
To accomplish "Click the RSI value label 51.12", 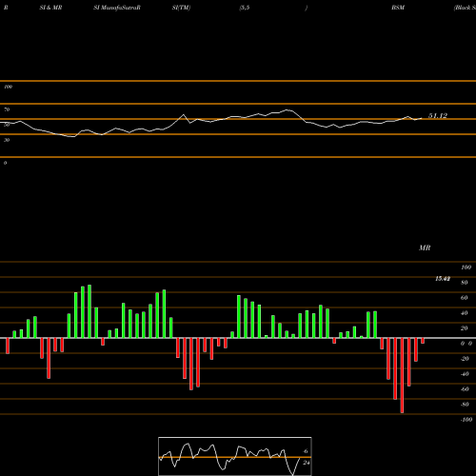I will pyautogui.click(x=438, y=116).
